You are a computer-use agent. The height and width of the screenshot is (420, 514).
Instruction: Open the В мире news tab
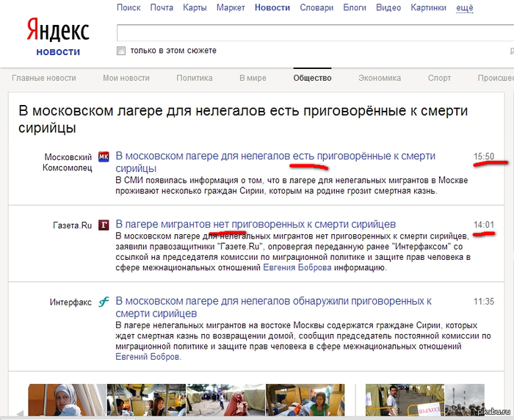tap(253, 78)
